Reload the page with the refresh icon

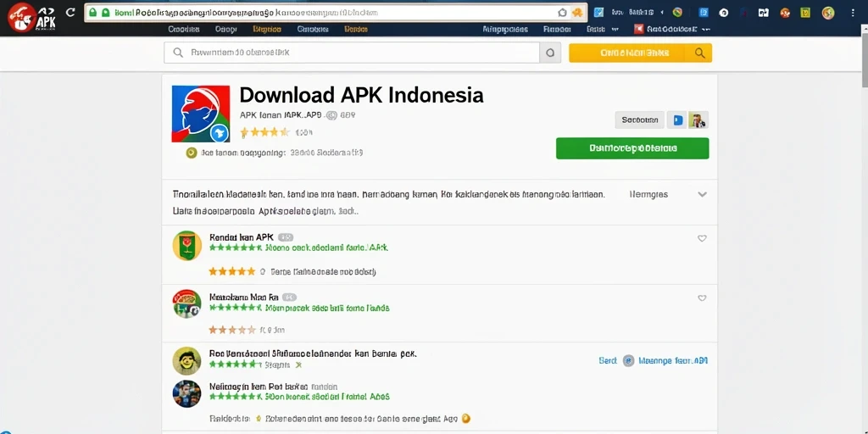[x=70, y=12]
